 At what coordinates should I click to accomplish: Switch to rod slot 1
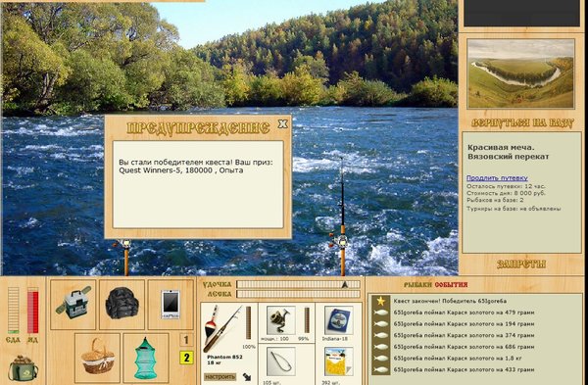186,340
